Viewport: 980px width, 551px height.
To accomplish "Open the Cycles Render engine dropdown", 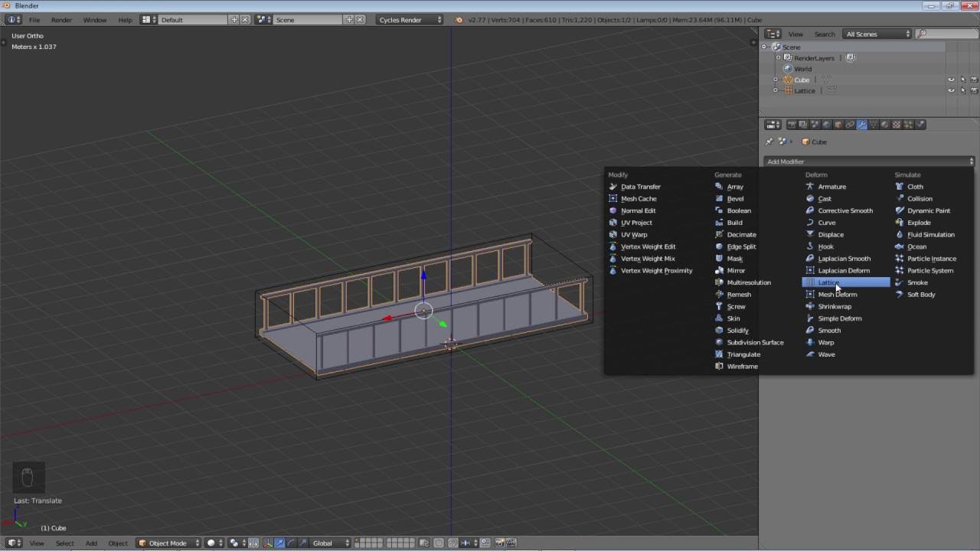I will point(410,19).
